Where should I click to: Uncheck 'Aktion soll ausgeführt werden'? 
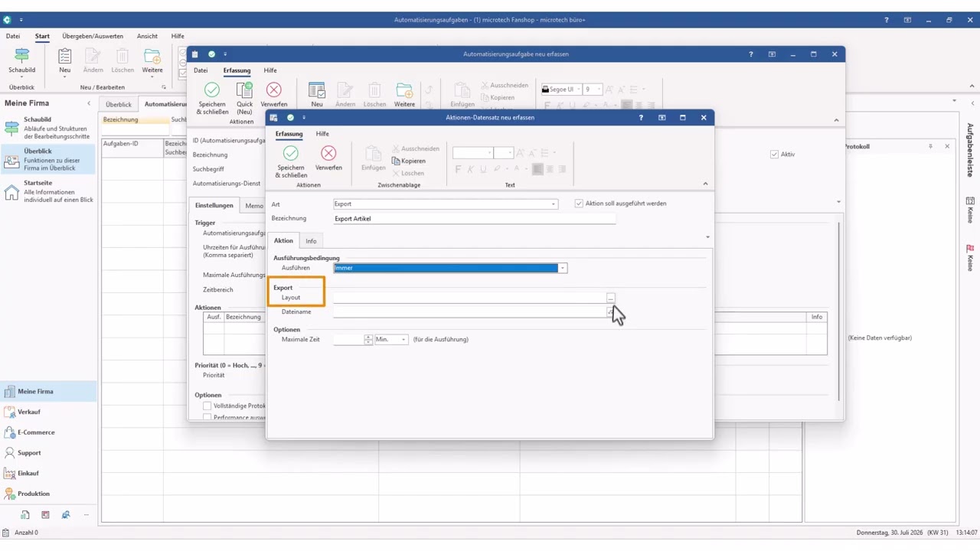point(579,204)
